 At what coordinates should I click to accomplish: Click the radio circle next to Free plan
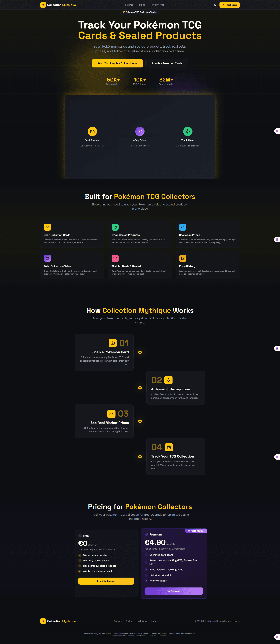[x=80, y=536]
